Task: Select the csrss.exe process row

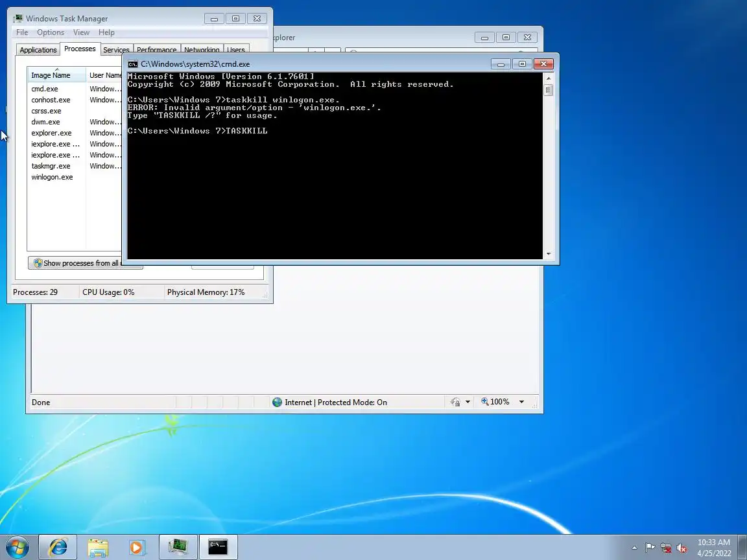Action: [75, 111]
